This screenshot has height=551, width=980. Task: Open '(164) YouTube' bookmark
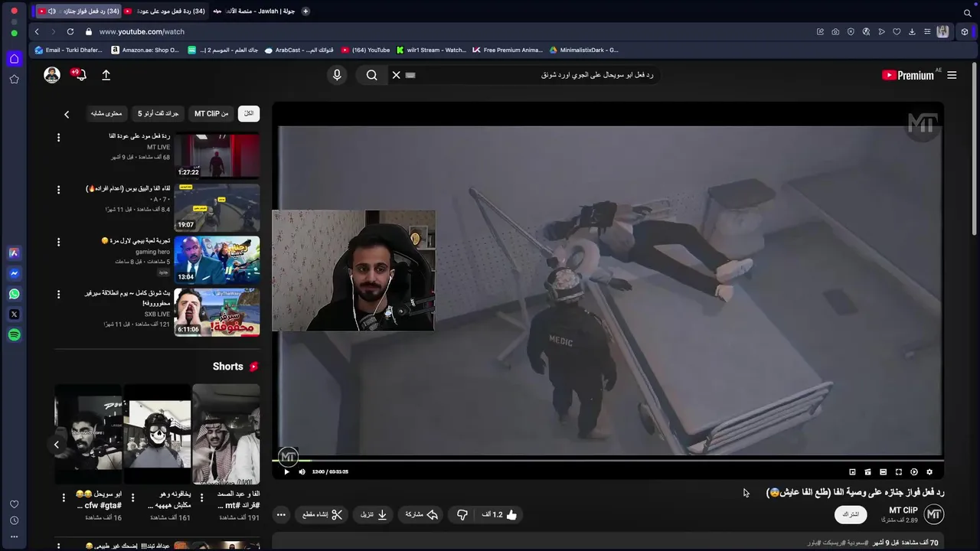point(365,50)
